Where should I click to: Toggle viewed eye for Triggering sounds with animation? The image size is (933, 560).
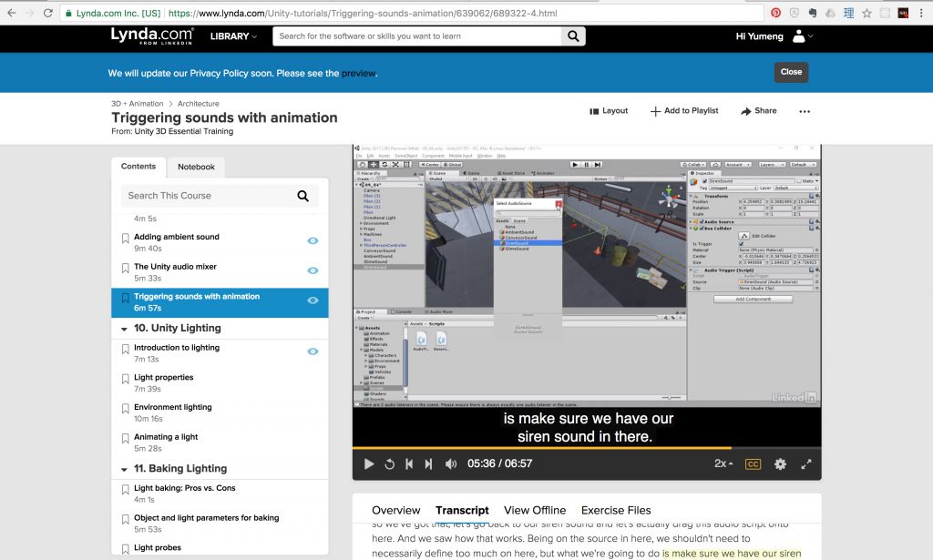pos(313,300)
